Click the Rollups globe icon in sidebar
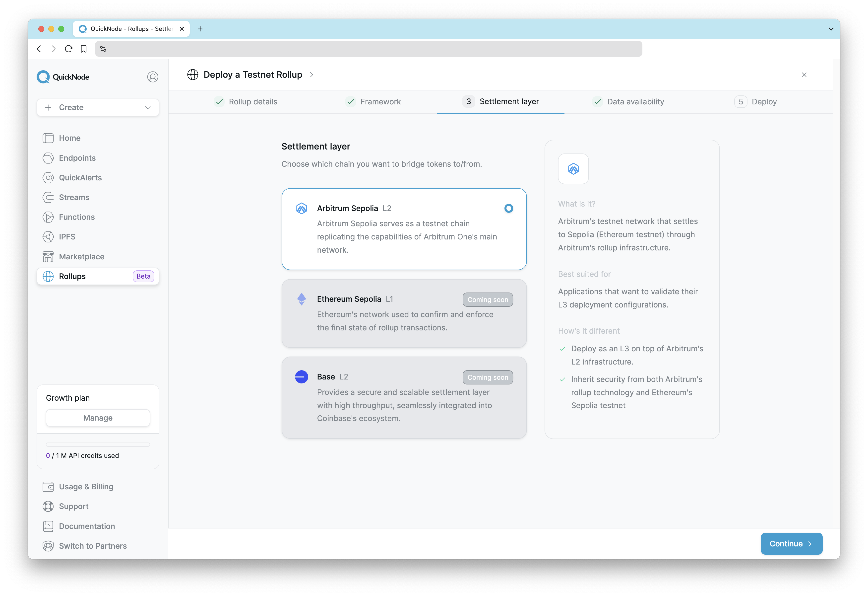 tap(48, 277)
